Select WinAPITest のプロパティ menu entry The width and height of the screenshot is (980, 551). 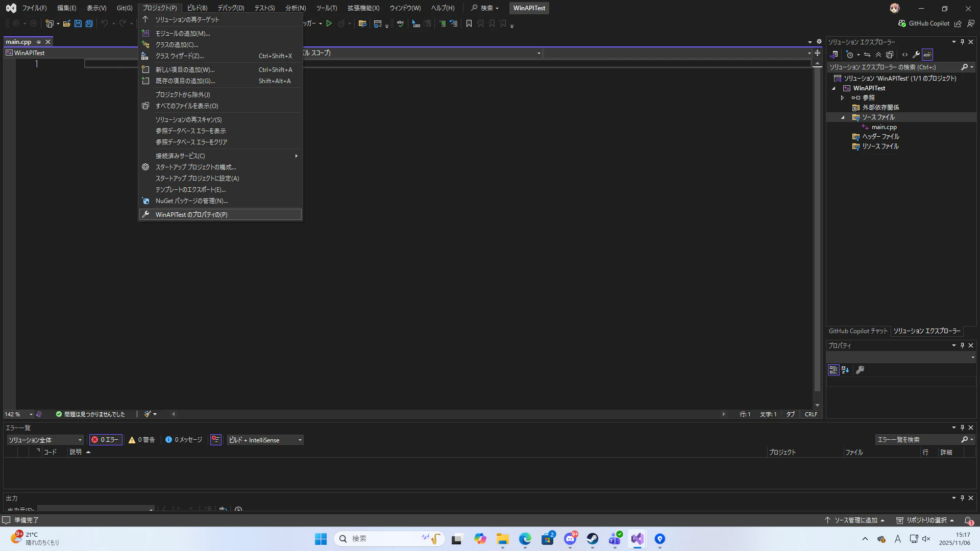click(x=191, y=215)
